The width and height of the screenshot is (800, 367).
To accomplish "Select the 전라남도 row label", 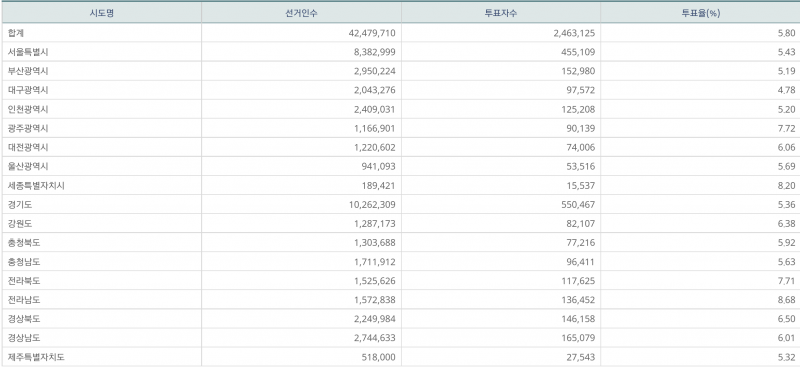I will 24,300.
